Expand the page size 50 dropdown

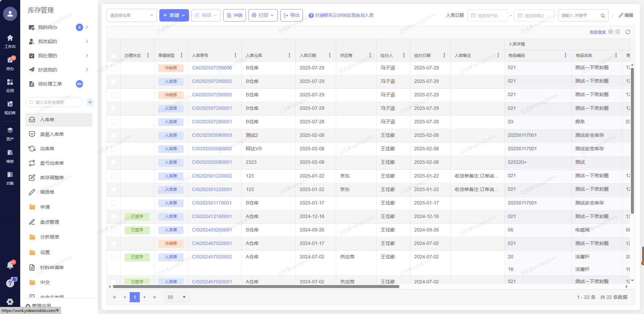[177, 297]
